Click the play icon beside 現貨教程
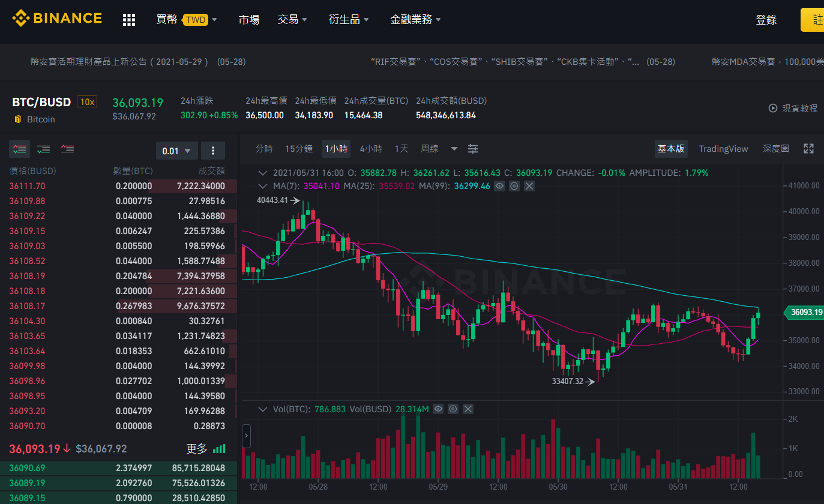 click(773, 108)
